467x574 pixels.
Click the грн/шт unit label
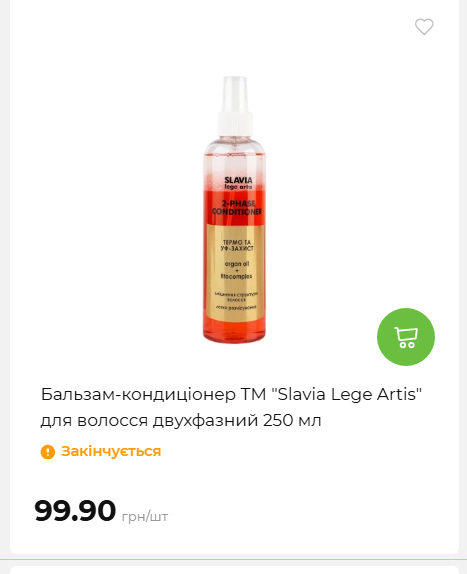(145, 517)
